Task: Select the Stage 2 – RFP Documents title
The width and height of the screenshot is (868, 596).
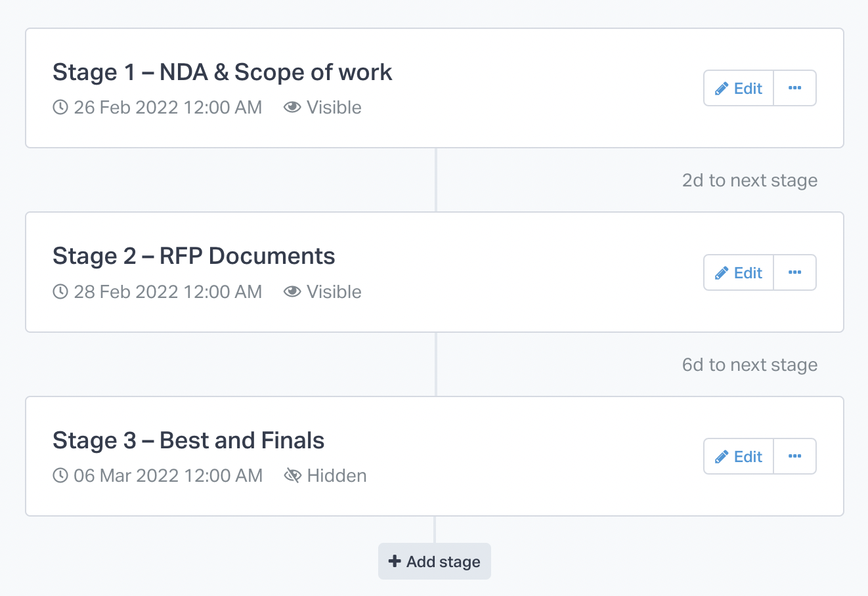Action: click(194, 256)
